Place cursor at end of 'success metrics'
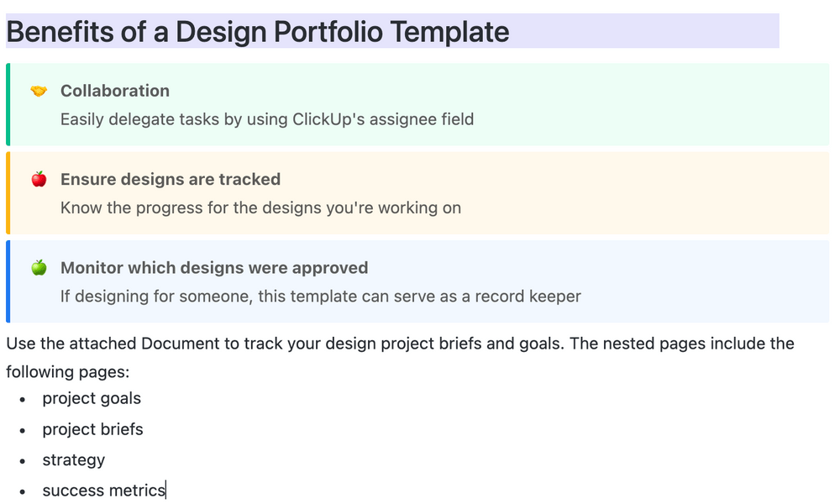 165,491
